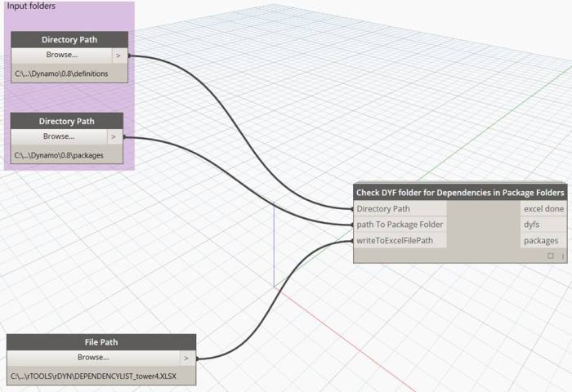Click Browse on the File Path node
Viewport: 572px width, 392px height.
click(92, 358)
